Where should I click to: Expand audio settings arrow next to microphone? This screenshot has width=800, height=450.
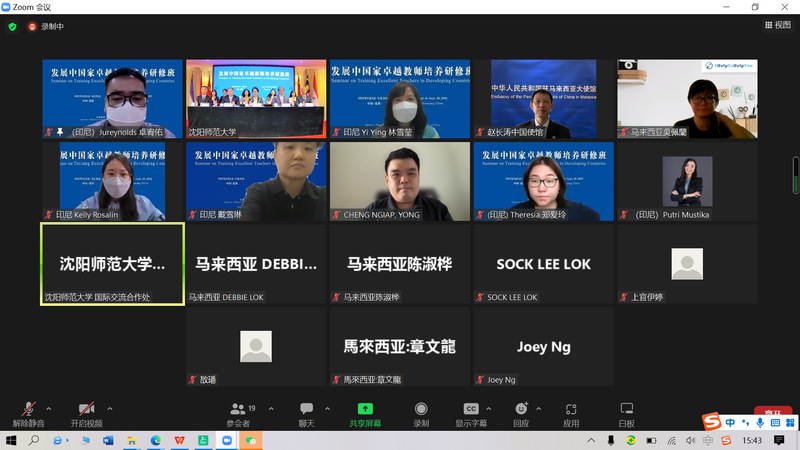(x=49, y=408)
